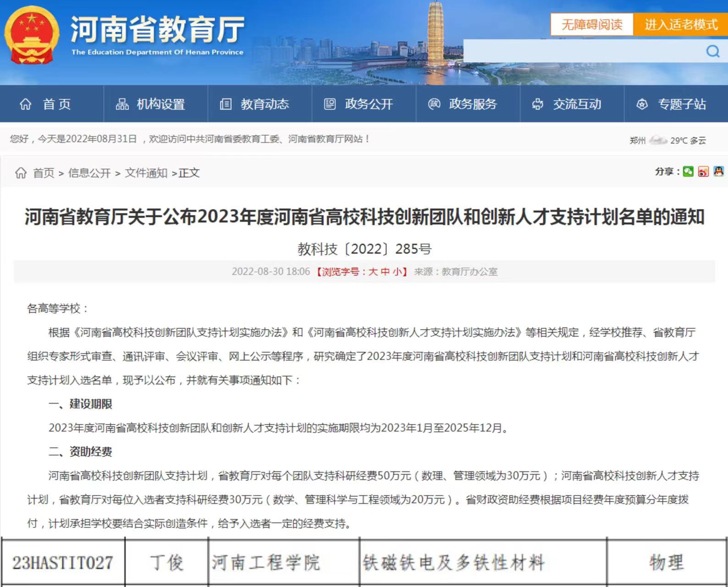Share the article via QQ icon
This screenshot has width=728, height=587.
point(718,172)
